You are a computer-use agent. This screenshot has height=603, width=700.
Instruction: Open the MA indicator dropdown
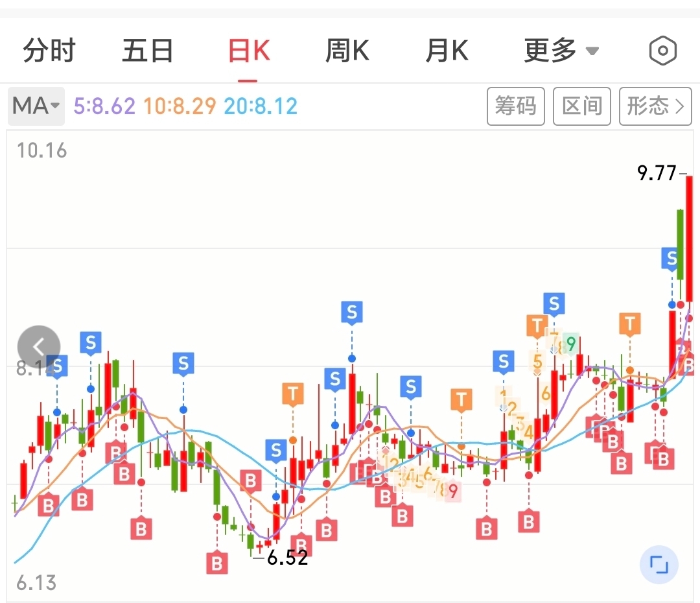coord(36,106)
